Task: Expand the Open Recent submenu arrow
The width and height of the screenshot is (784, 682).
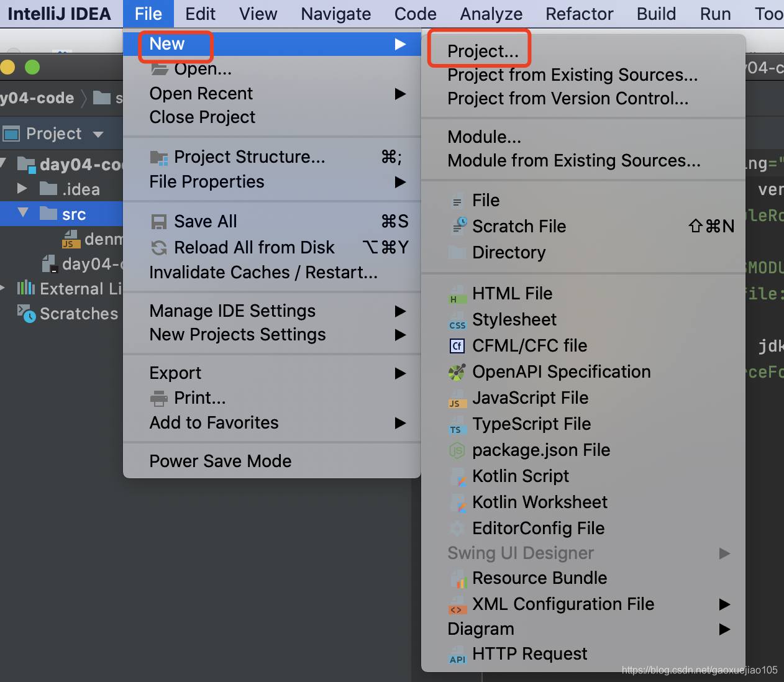Action: [400, 94]
